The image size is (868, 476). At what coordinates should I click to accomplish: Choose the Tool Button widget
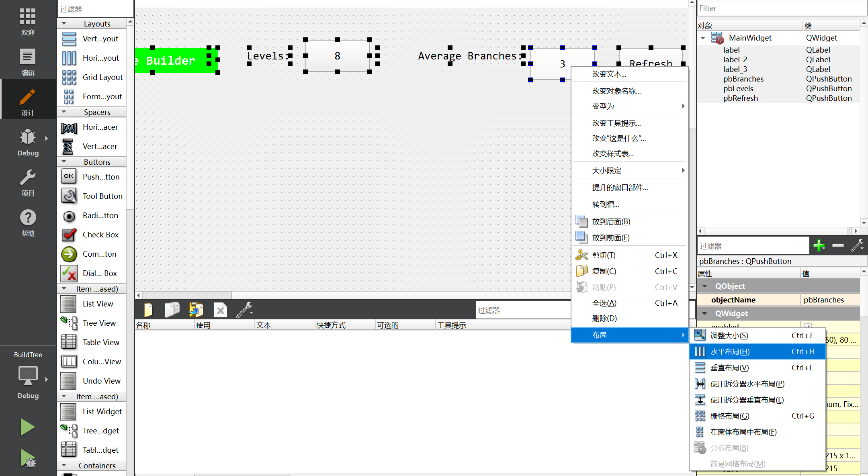[x=92, y=196]
